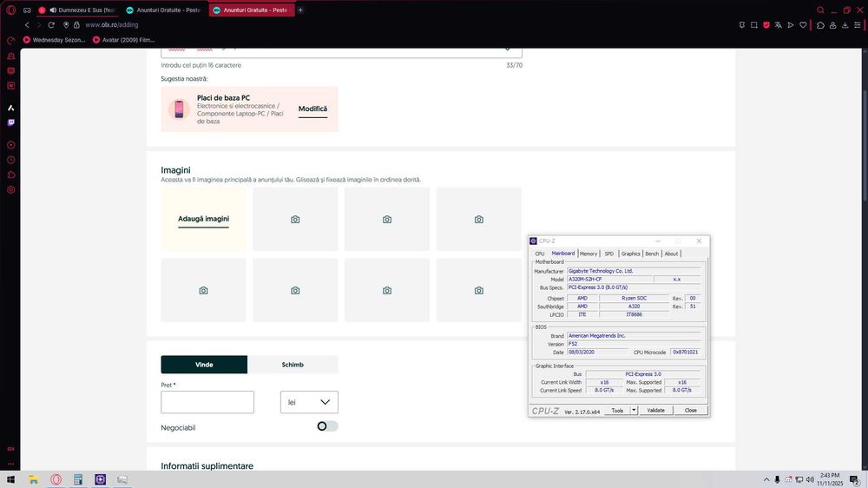Viewport: 868px width, 488px height.
Task: Open File Explorer from taskbar
Action: pyautogui.click(x=33, y=479)
